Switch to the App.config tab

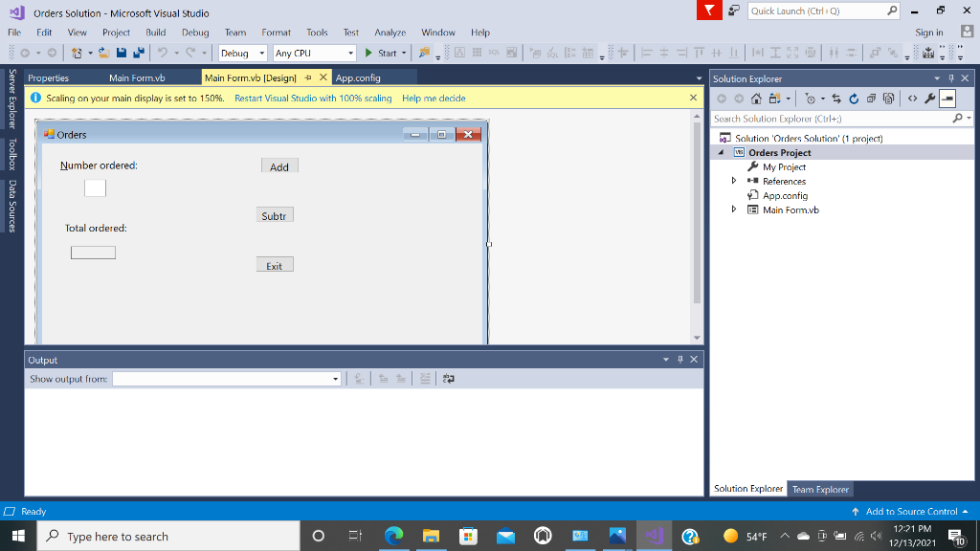coord(358,77)
